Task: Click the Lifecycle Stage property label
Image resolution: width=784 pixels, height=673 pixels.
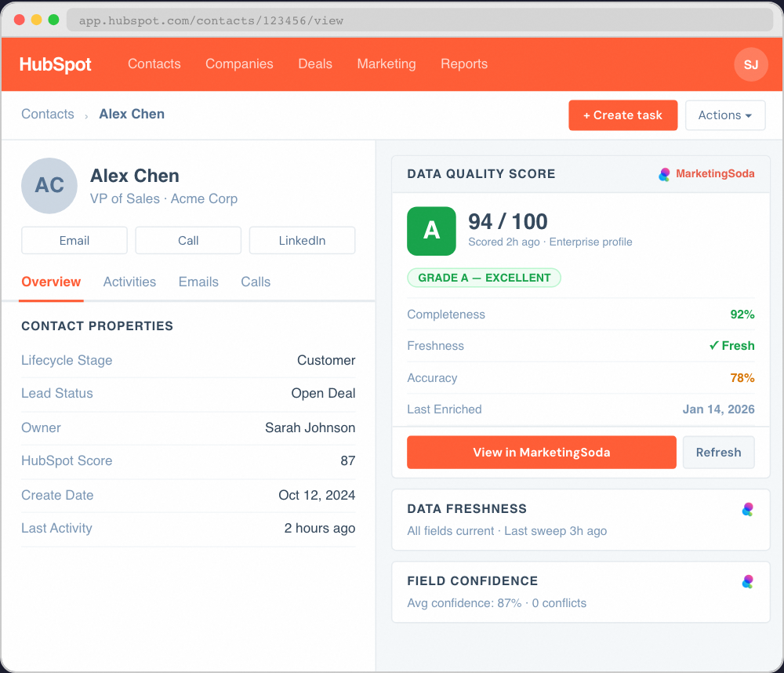Action: click(67, 360)
